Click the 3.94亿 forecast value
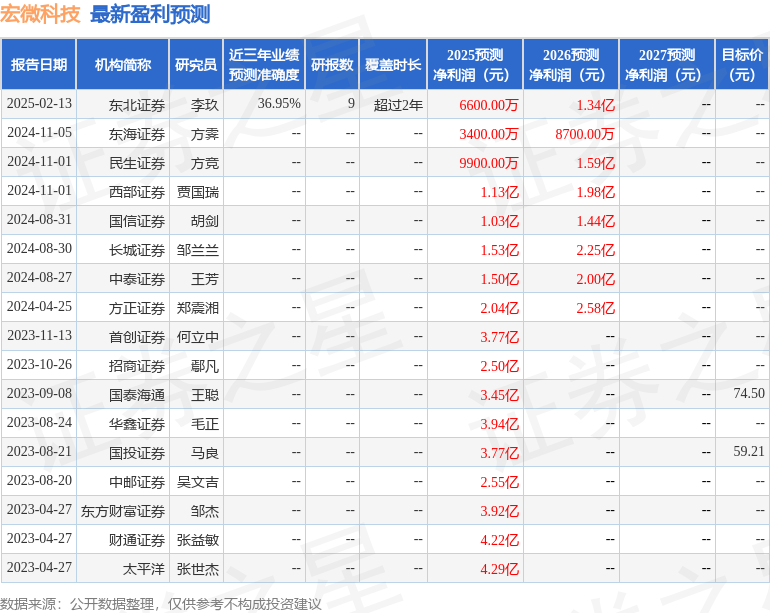770x613 pixels. point(499,424)
